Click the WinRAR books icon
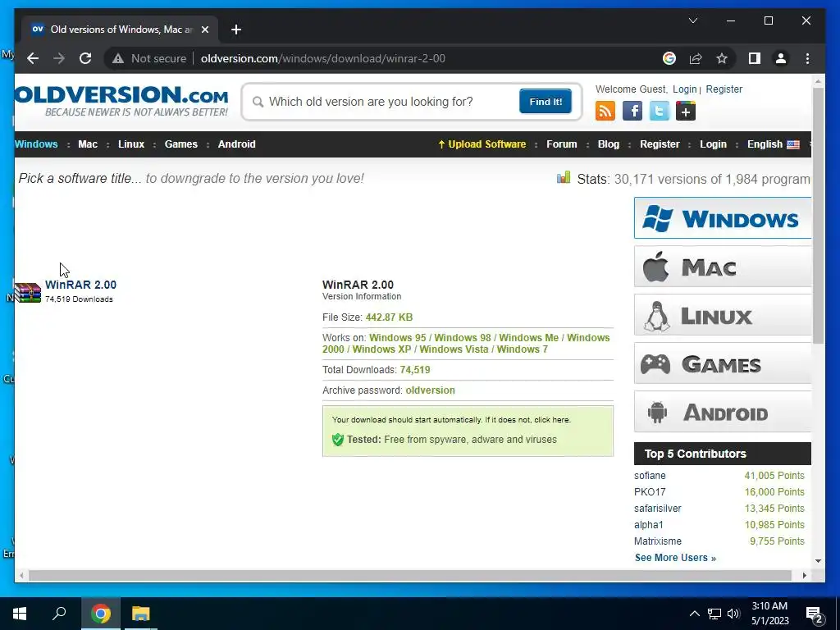This screenshot has height=630, width=840. tap(28, 293)
